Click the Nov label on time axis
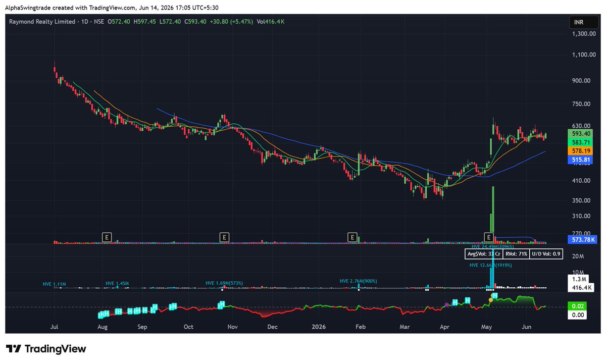 click(232, 327)
